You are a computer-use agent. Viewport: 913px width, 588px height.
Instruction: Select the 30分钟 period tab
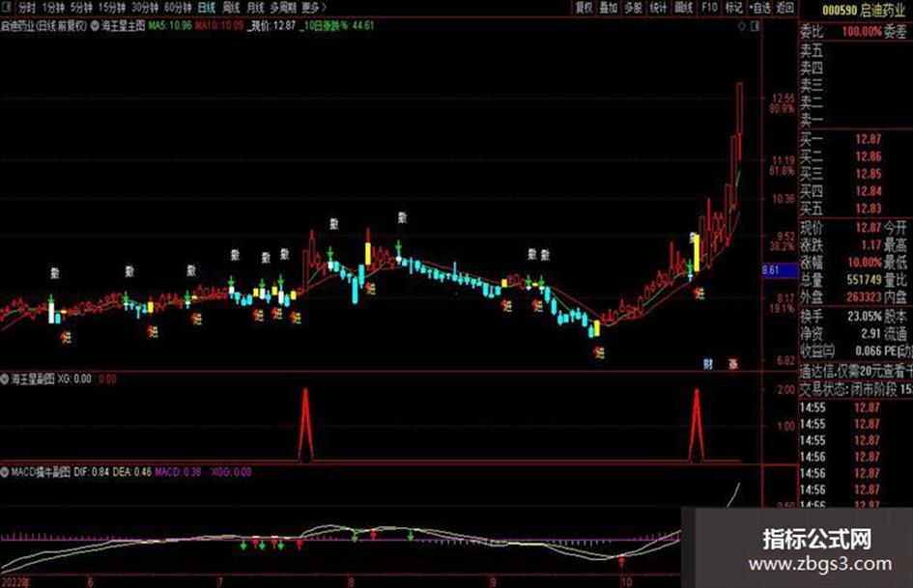144,8
